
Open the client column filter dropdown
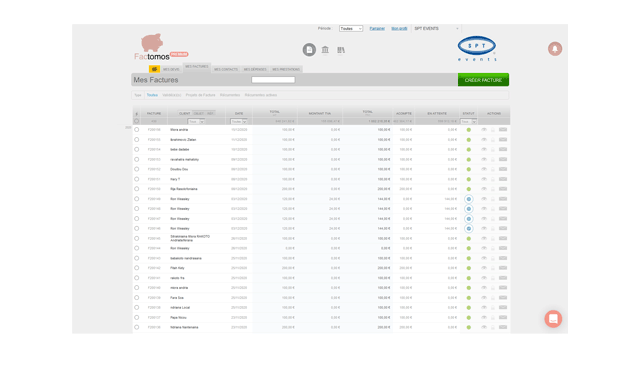[196, 122]
